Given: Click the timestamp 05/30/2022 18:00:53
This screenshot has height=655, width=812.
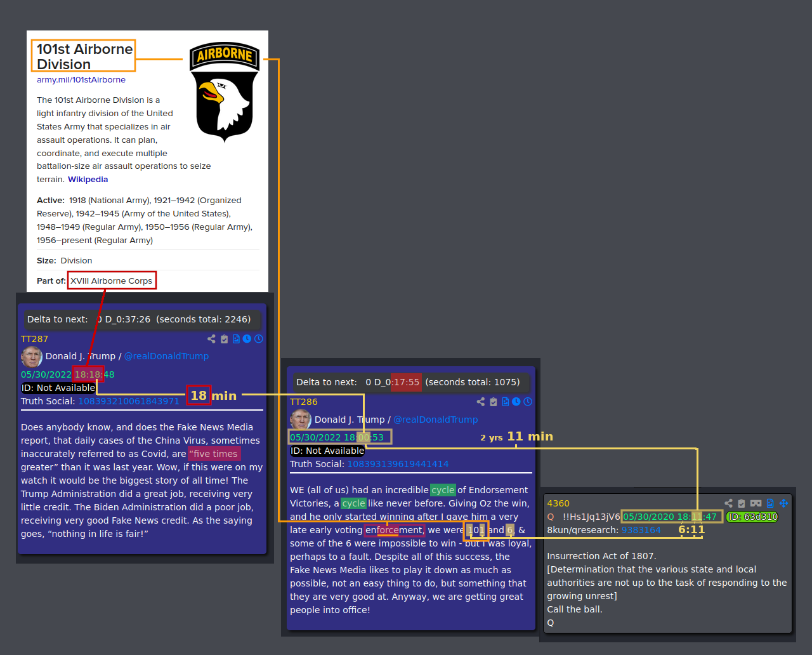Looking at the screenshot, I should tap(337, 437).
